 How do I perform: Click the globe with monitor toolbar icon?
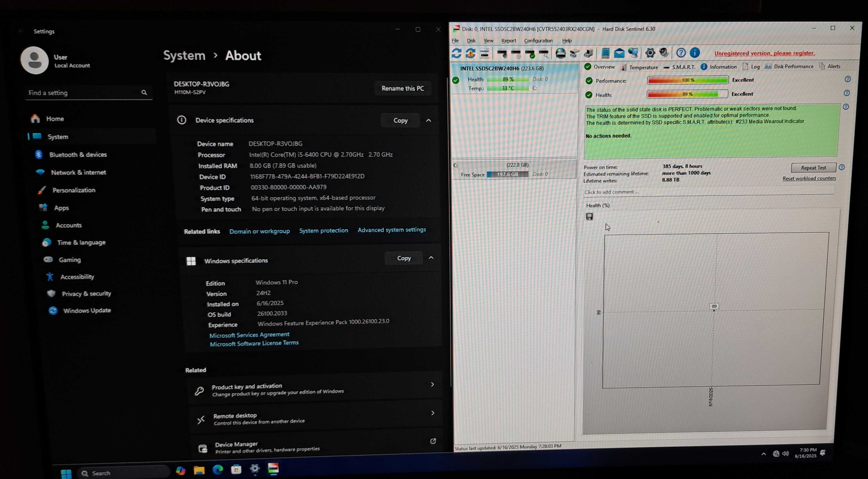coord(633,53)
